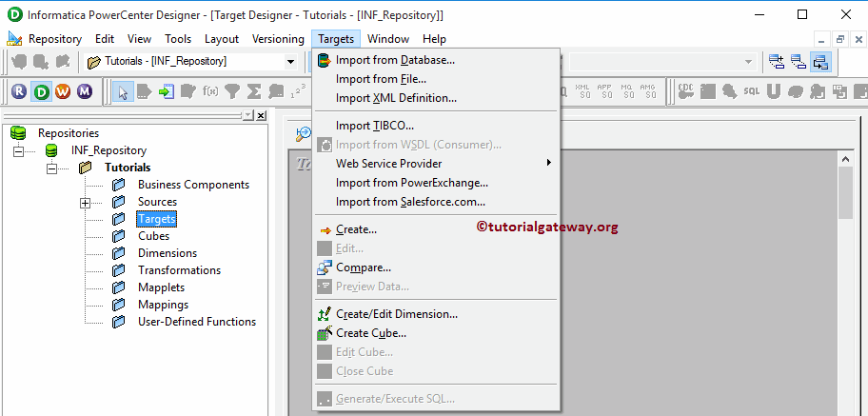Image resolution: width=868 pixels, height=416 pixels.
Task: Collapse the Tutorials folder node
Action: [x=51, y=168]
